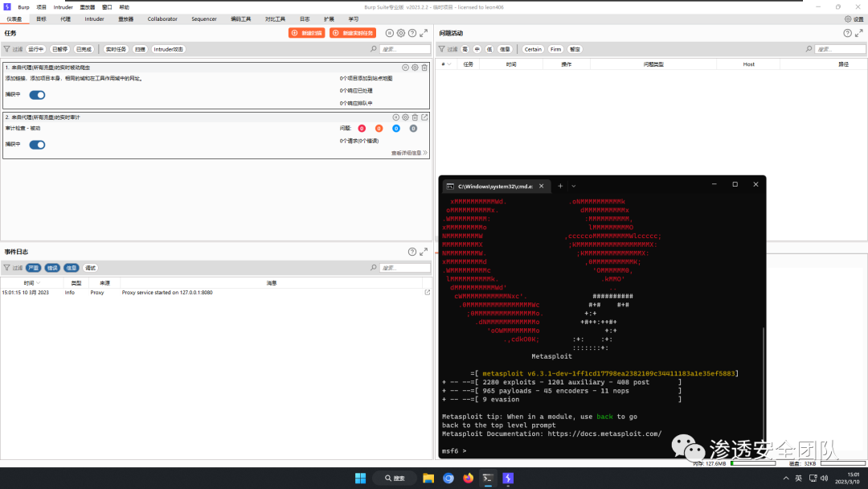Viewport: 868px width, 489px height.
Task: Click the Event log filter funnel icon
Action: point(7,268)
